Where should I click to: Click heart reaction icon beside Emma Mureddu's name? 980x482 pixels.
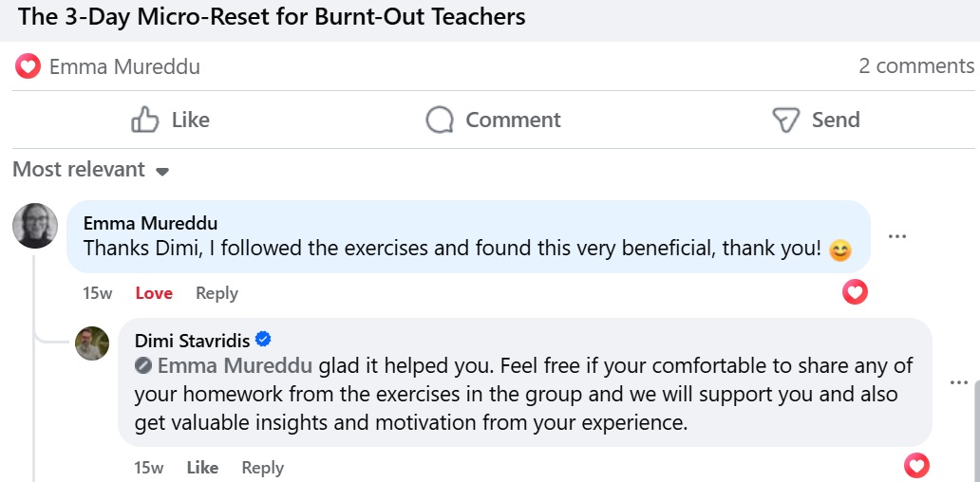point(28,66)
